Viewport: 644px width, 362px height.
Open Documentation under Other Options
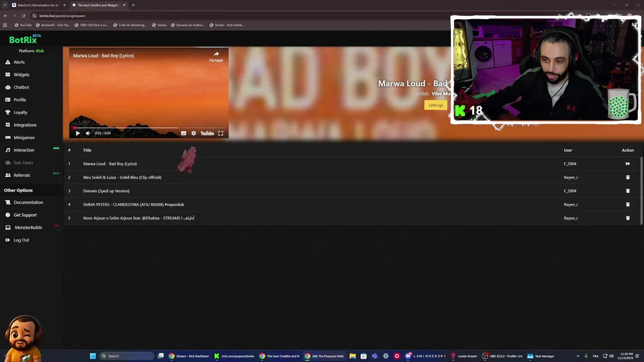click(28, 202)
